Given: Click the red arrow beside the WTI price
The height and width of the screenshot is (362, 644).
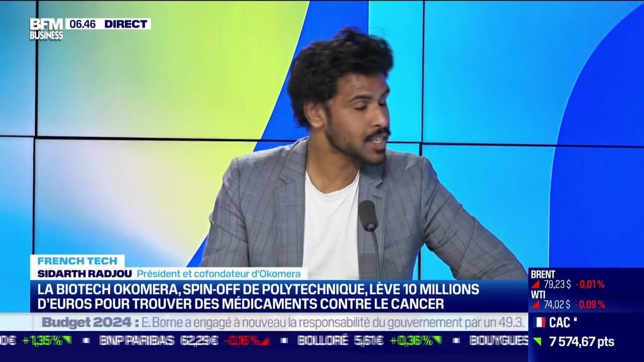Looking at the screenshot, I should 535,305.
